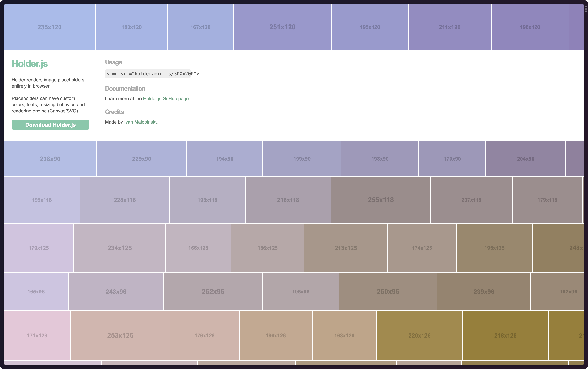Select the 171x126 pink placeholder tile

point(37,335)
